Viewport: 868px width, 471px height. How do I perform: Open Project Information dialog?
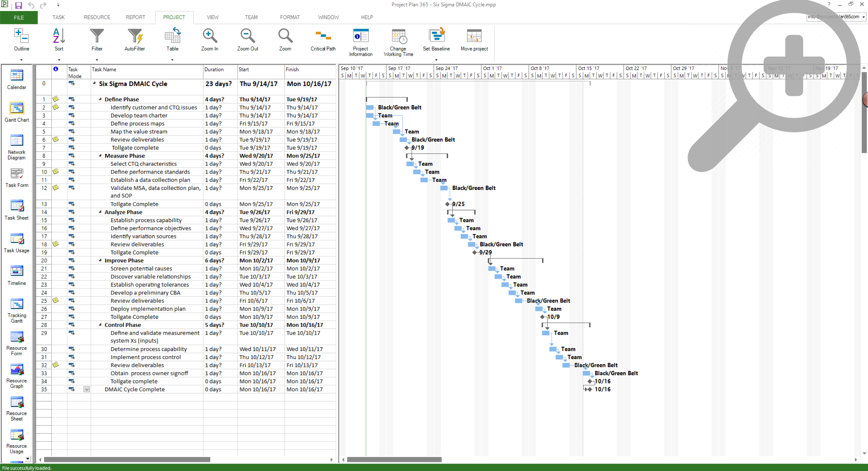pos(360,36)
